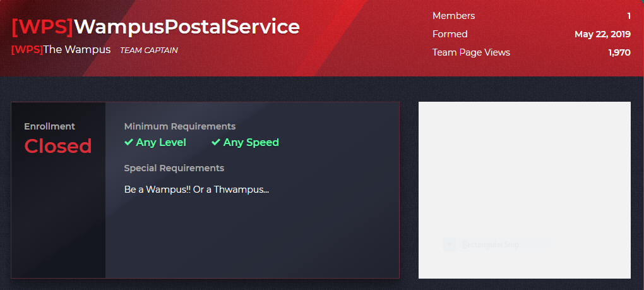Click the green checkmark beside Any Speed
Image resolution: width=644 pixels, height=290 pixels.
[x=216, y=142]
